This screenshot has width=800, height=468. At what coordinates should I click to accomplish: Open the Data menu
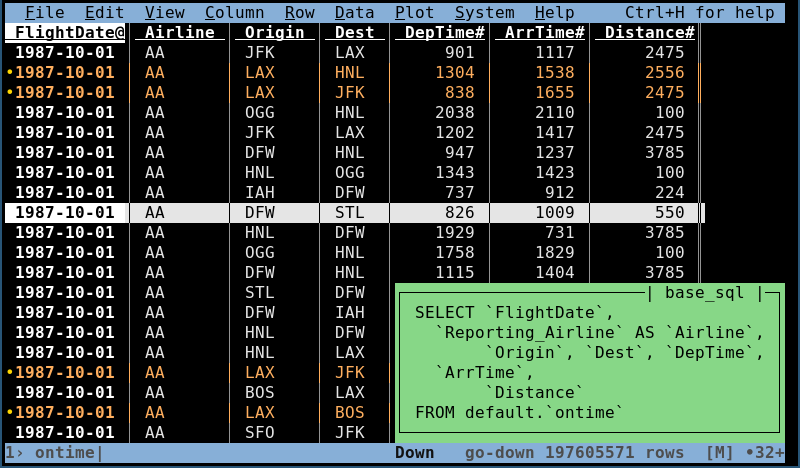coord(355,12)
